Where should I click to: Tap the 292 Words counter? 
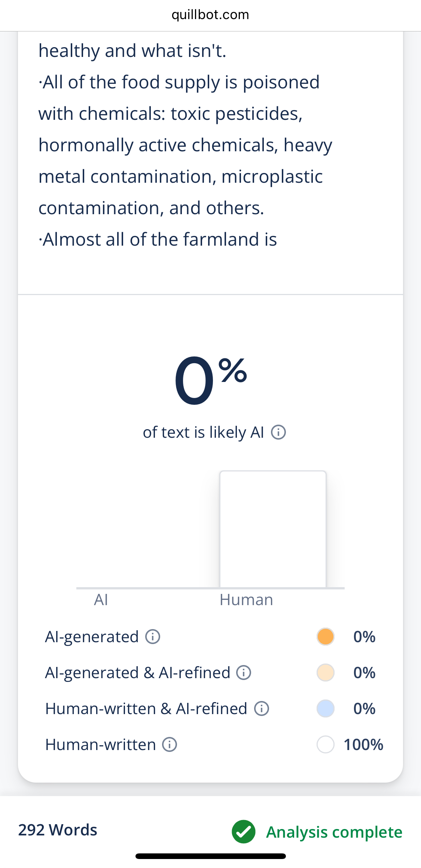pos(58,830)
